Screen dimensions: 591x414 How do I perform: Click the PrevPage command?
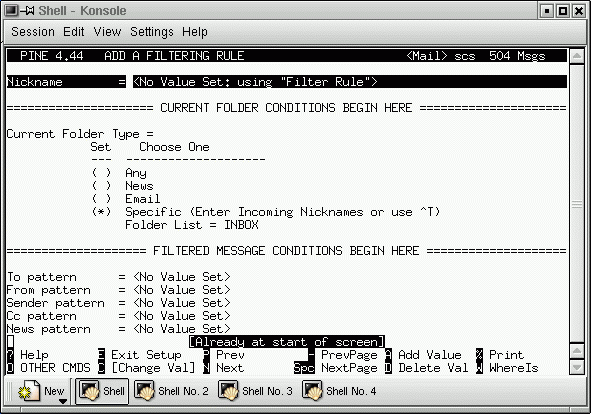click(x=343, y=355)
